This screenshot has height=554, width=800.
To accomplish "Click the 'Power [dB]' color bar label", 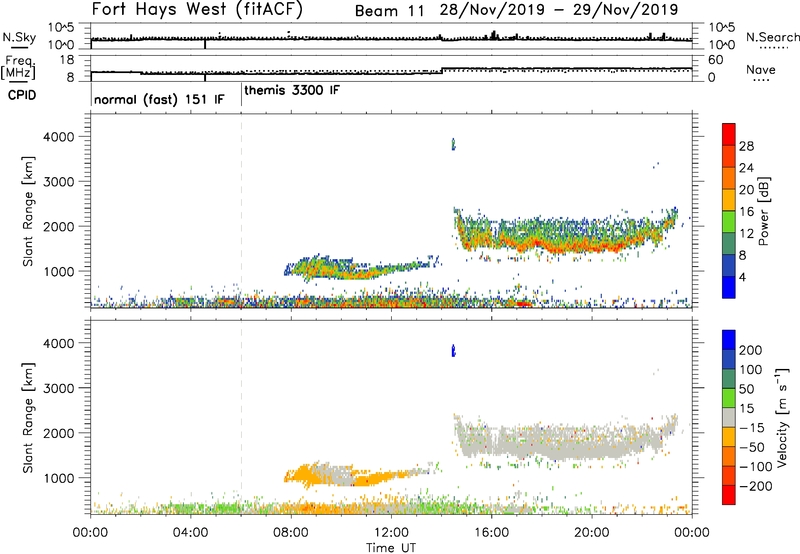I will (763, 211).
